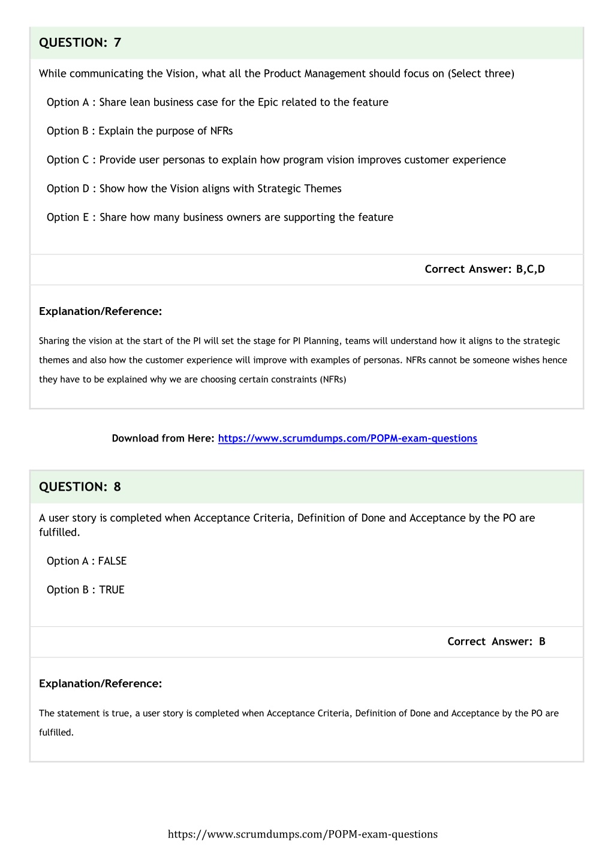The width and height of the screenshot is (614, 868).
Task: Choose Option A : FALSE in Question 8
Action: coord(87,561)
